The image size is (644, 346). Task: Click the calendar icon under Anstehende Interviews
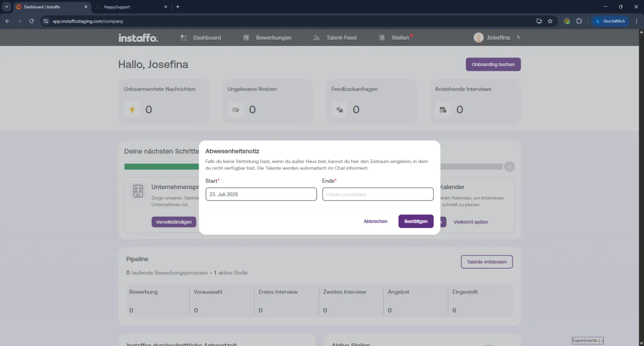443,110
